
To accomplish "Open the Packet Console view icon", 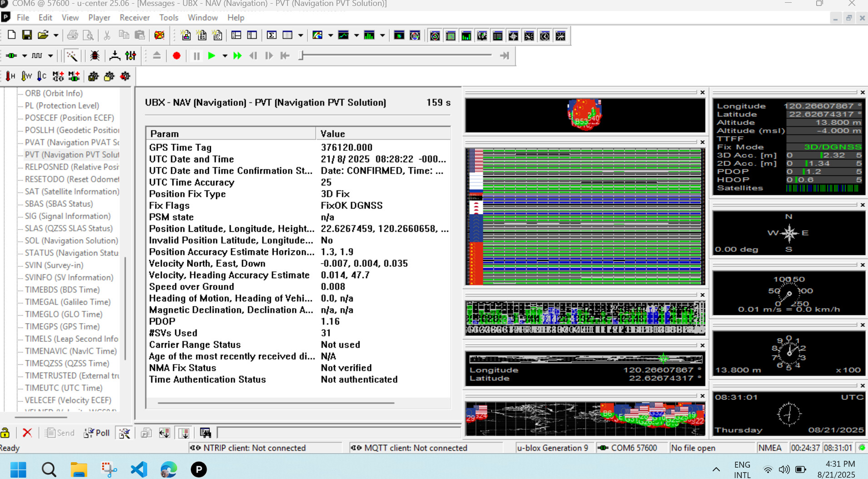I will pyautogui.click(x=218, y=35).
